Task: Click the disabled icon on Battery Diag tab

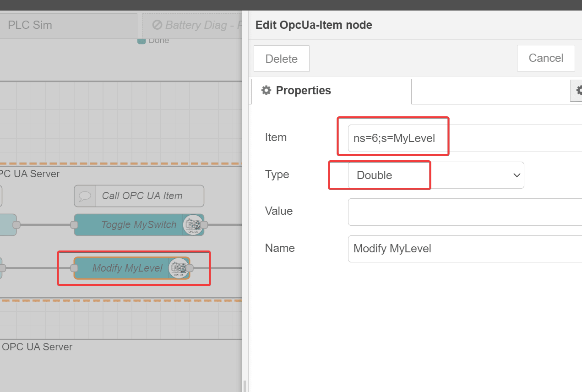Action: point(157,25)
